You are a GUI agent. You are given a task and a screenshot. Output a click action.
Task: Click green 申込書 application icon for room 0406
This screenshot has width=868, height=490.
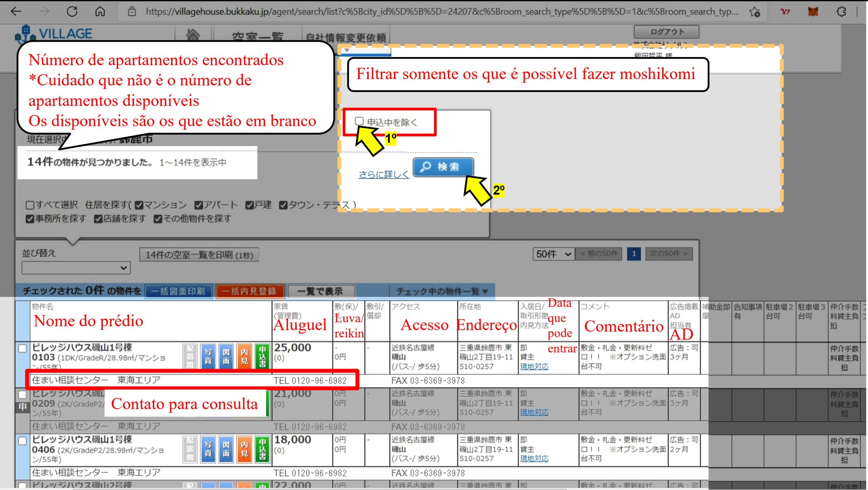tap(262, 449)
